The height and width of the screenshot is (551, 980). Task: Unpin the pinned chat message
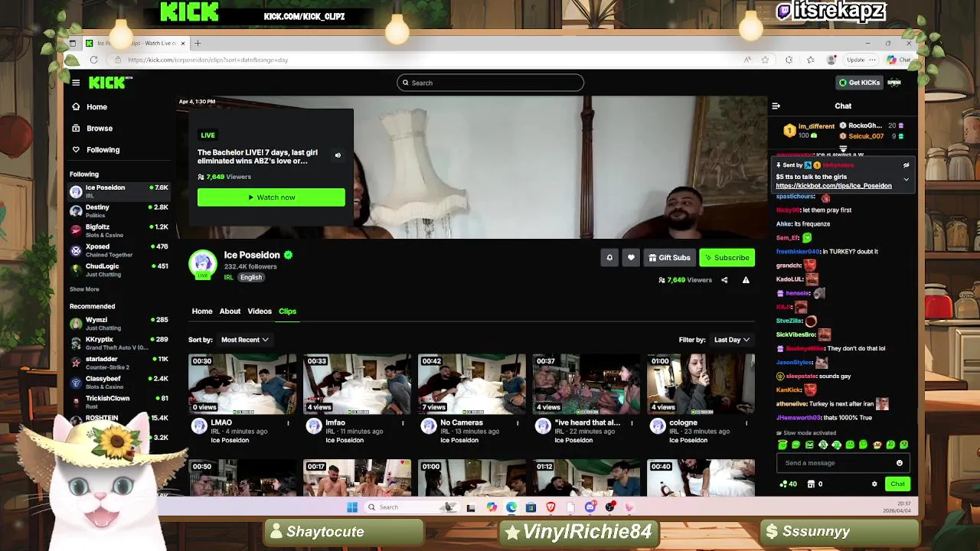point(906,165)
